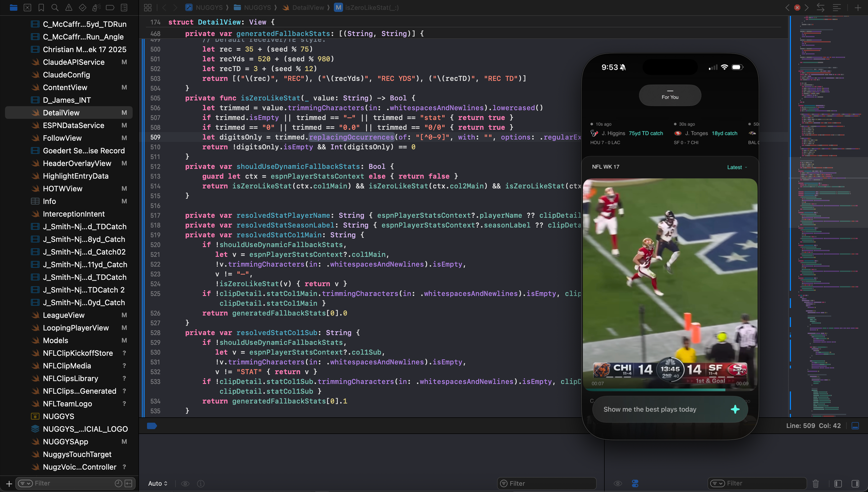Open the related items grid menu
This screenshot has width=868, height=492.
[x=148, y=7]
